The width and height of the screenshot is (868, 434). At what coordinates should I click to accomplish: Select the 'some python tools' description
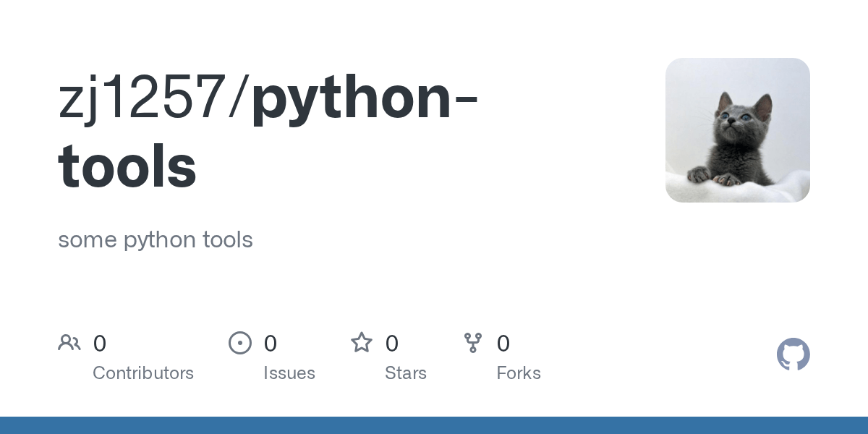coord(156,239)
